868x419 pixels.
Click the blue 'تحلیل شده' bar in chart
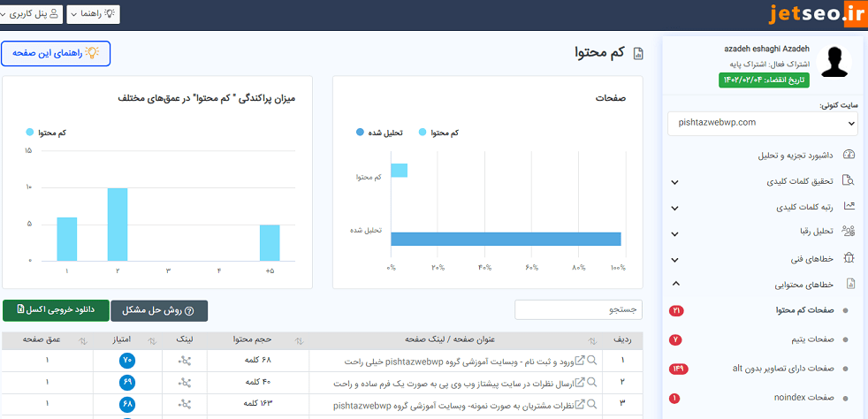506,239
